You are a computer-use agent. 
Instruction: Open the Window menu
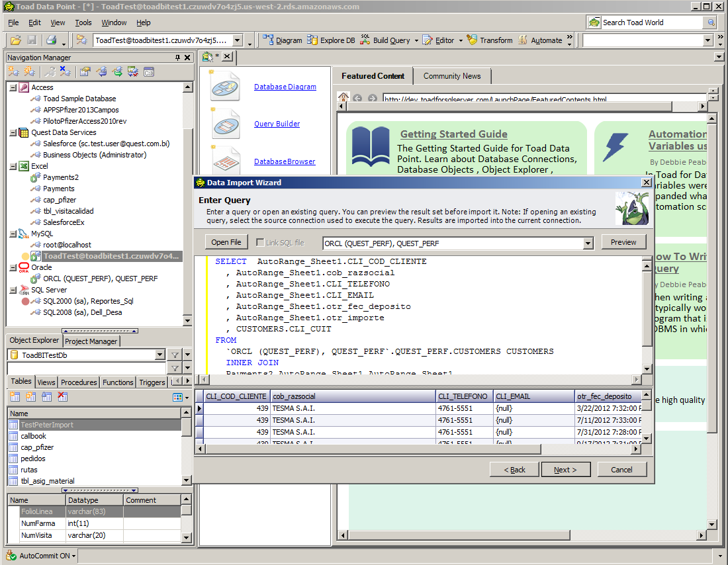(x=114, y=22)
